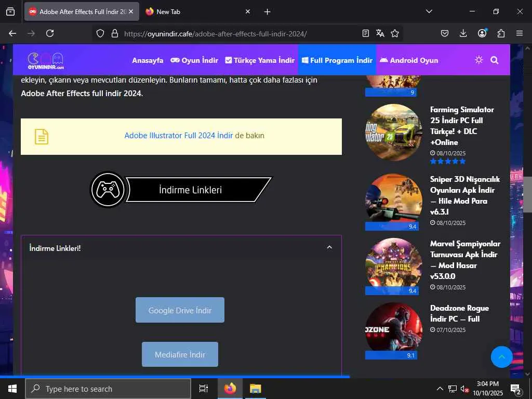Collapse the İndirme Linkleri! accordion
Image resolution: width=532 pixels, height=399 pixels.
pyautogui.click(x=329, y=247)
